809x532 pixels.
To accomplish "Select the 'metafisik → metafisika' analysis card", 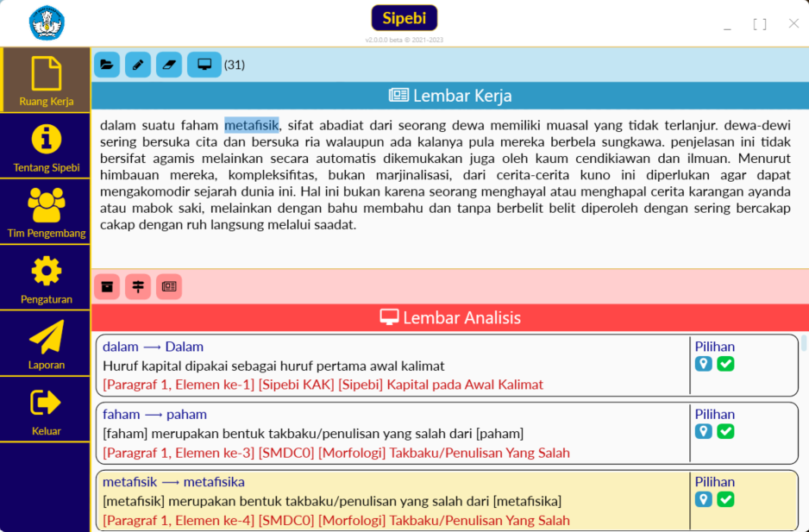I will click(x=447, y=500).
